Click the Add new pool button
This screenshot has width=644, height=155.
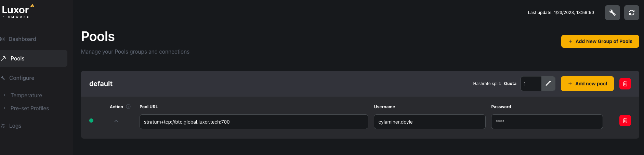[587, 84]
